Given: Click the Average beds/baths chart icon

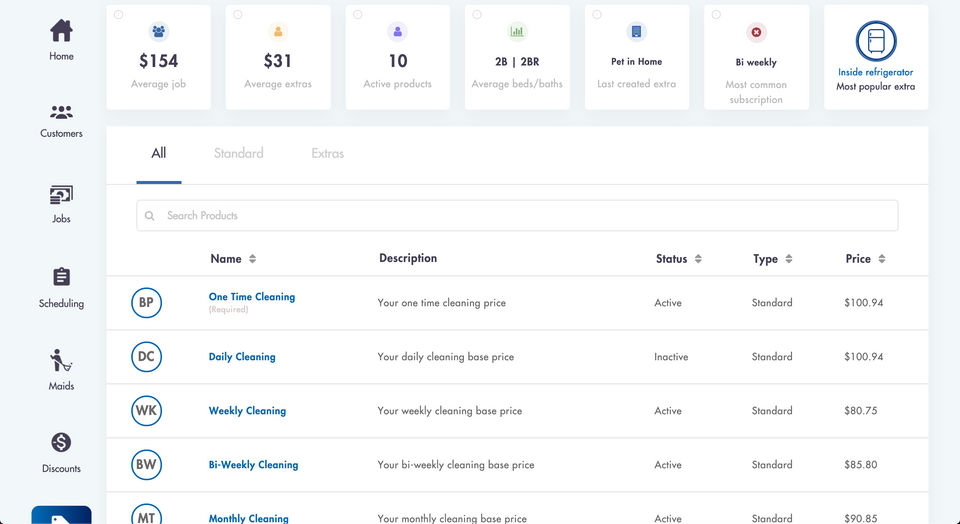Looking at the screenshot, I should click(517, 31).
